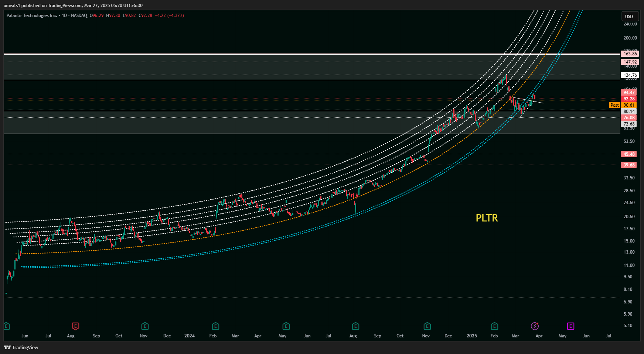Click the 80.14 price label
Viewport: 644px width, 354px height.
pyautogui.click(x=629, y=111)
